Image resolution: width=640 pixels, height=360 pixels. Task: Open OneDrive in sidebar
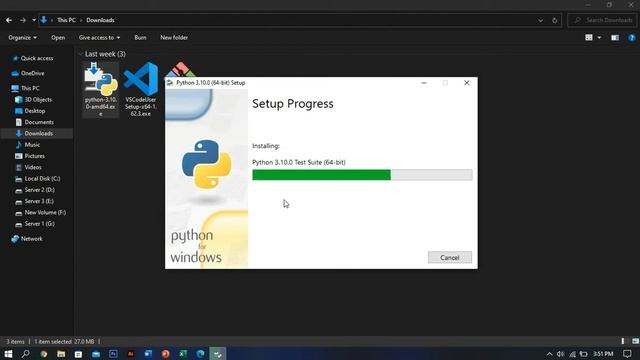coord(28,73)
